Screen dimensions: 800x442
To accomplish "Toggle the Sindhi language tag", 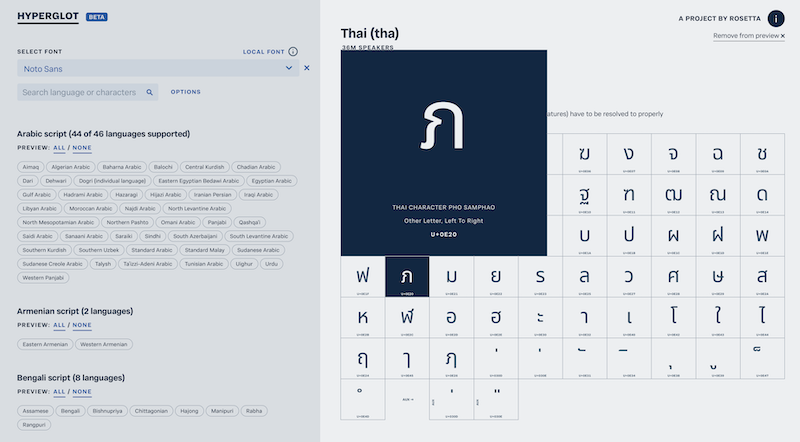I will click(x=153, y=236).
